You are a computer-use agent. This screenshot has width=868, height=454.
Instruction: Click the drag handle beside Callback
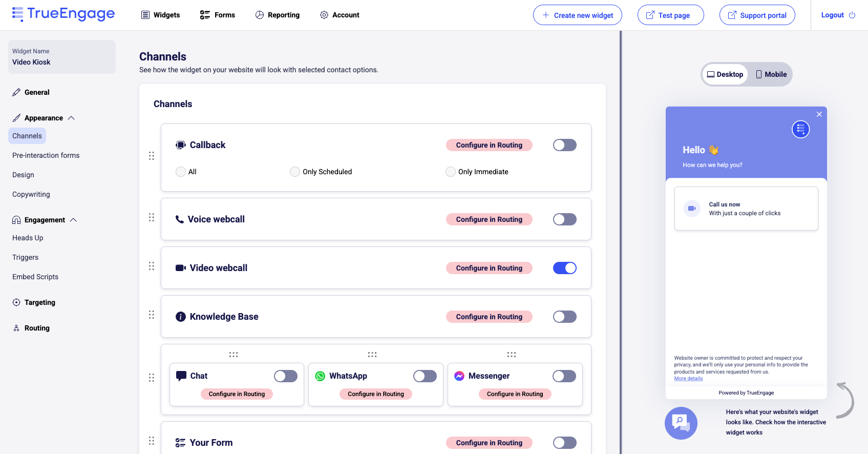[152, 156]
